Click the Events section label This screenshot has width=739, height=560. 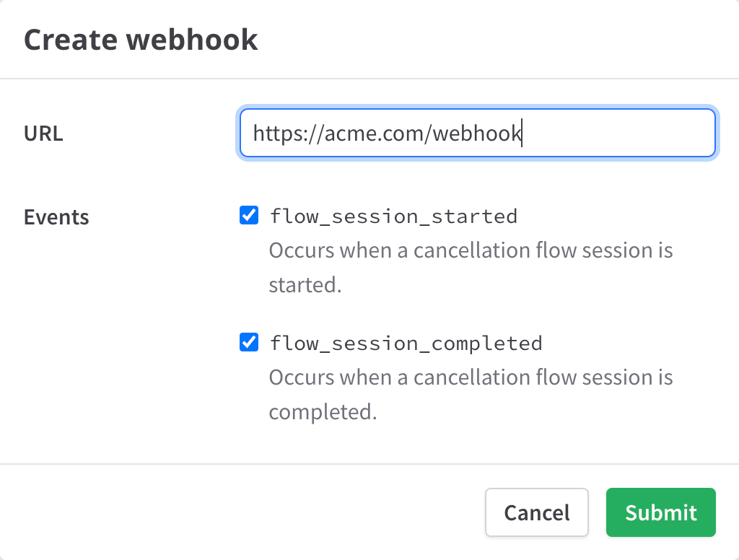pyautogui.click(x=56, y=216)
